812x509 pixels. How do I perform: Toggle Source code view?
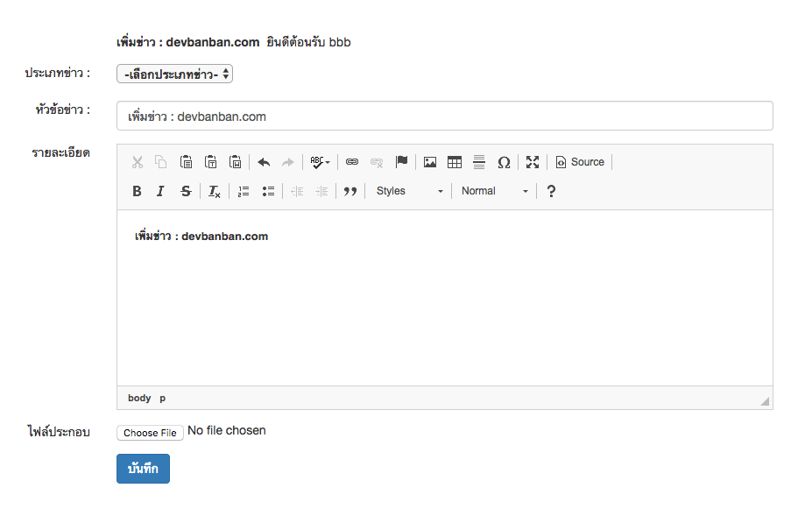point(580,162)
